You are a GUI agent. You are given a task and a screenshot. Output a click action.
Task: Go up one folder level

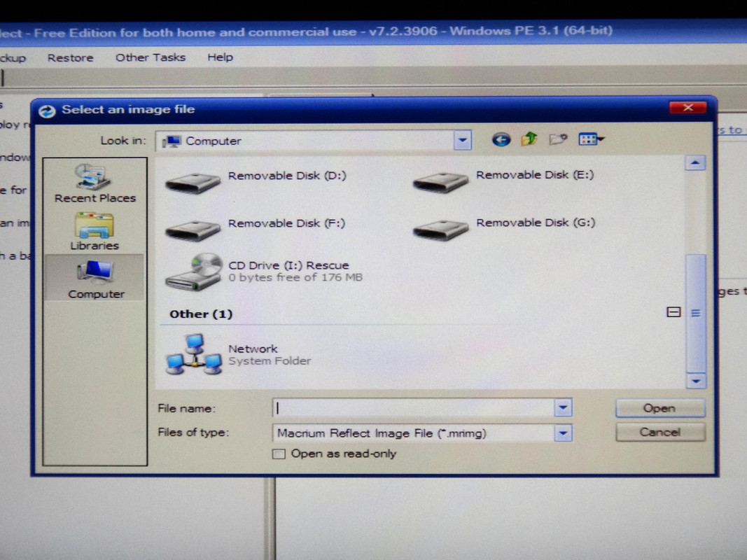pyautogui.click(x=529, y=139)
